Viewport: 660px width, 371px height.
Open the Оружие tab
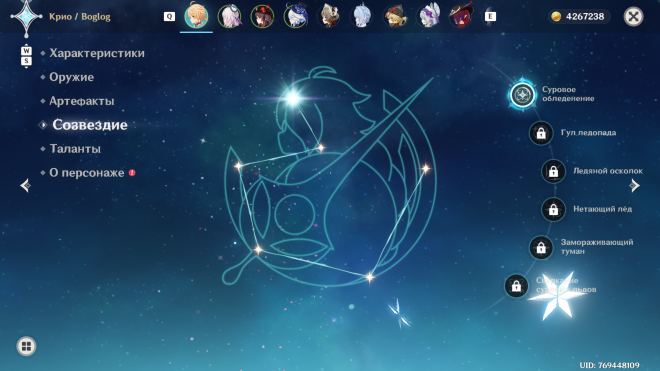tap(72, 77)
